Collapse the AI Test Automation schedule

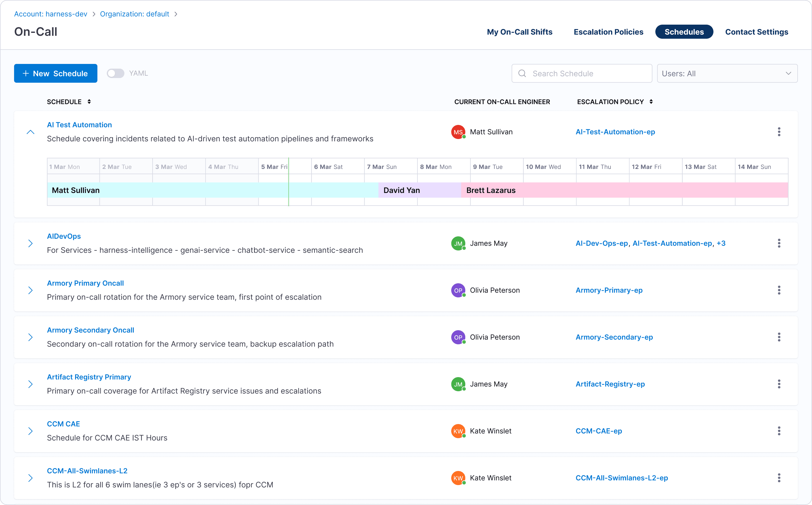click(31, 132)
